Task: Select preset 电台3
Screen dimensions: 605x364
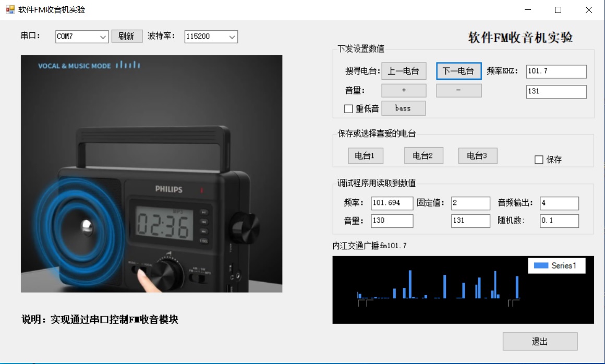Action: coord(478,156)
